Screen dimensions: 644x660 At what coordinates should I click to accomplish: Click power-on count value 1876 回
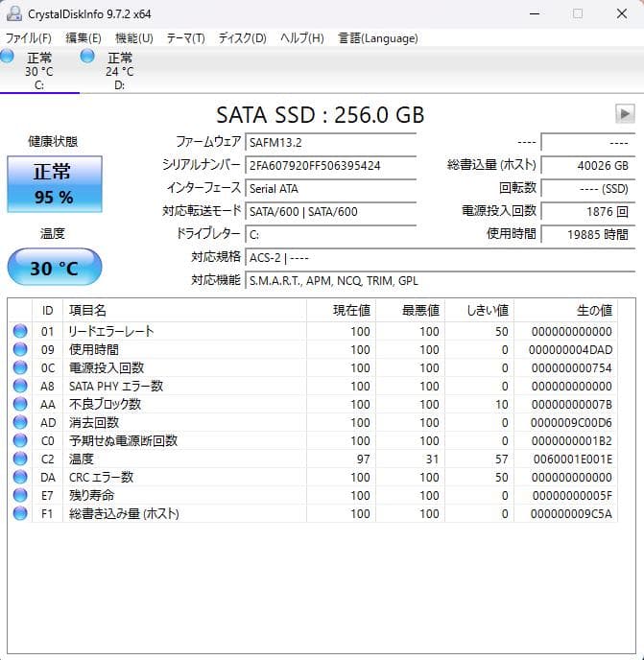588,211
